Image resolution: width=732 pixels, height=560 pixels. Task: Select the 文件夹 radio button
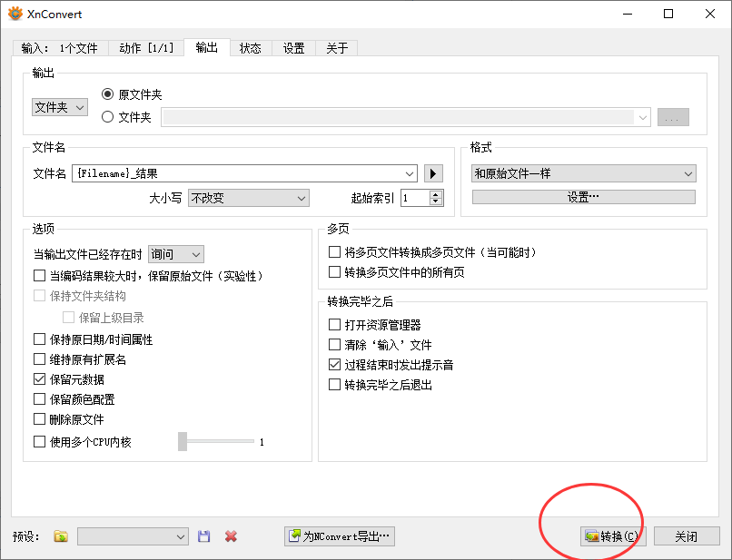coord(108,116)
